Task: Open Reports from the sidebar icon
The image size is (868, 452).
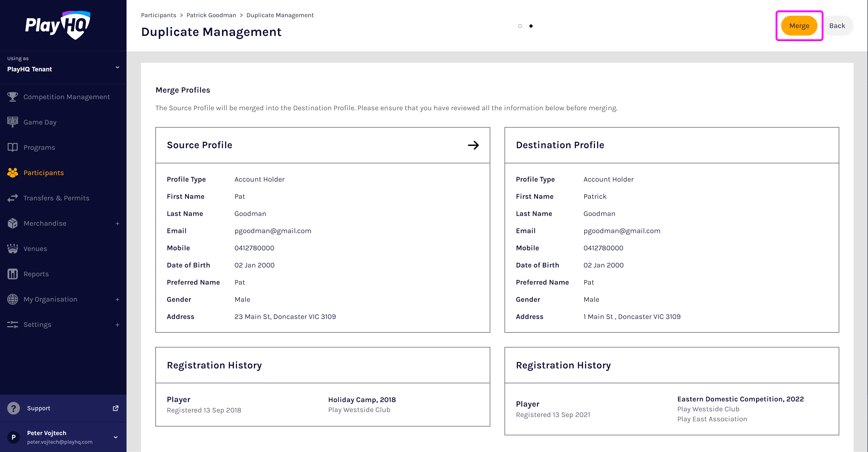Action: [x=12, y=274]
